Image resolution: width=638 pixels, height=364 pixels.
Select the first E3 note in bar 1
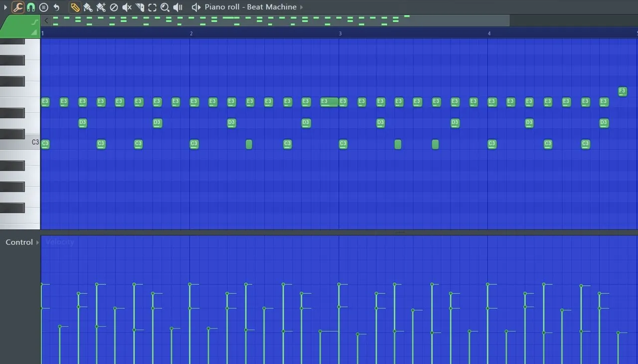click(45, 102)
